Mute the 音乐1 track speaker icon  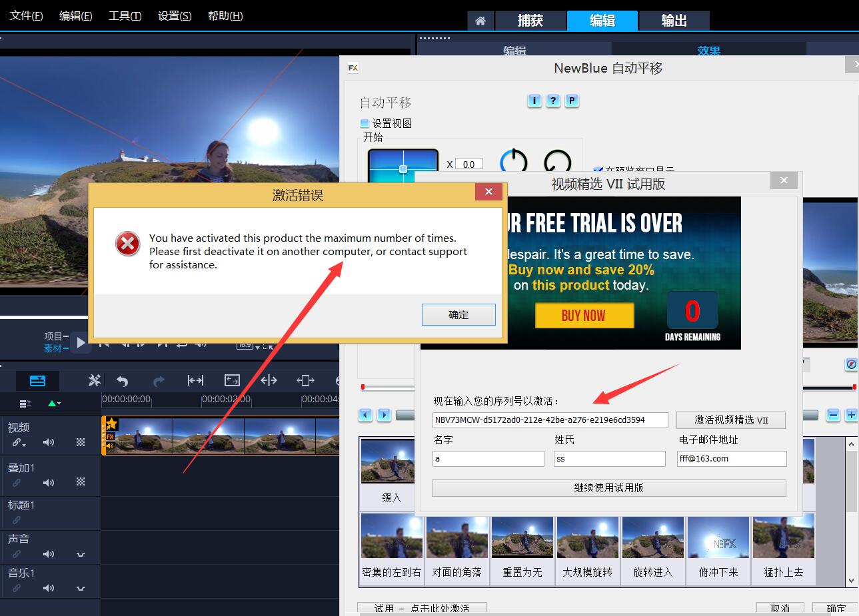click(49, 588)
